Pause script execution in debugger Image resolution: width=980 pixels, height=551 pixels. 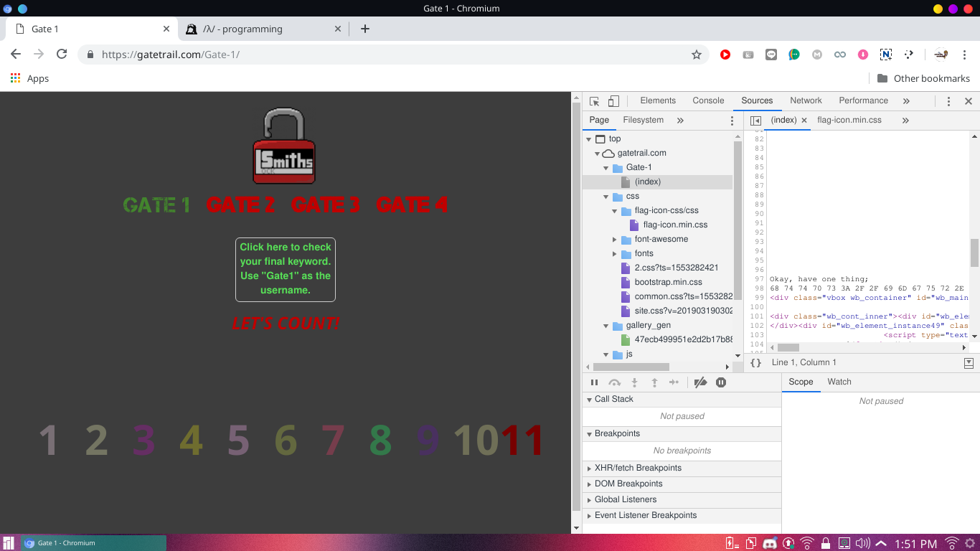(x=594, y=382)
